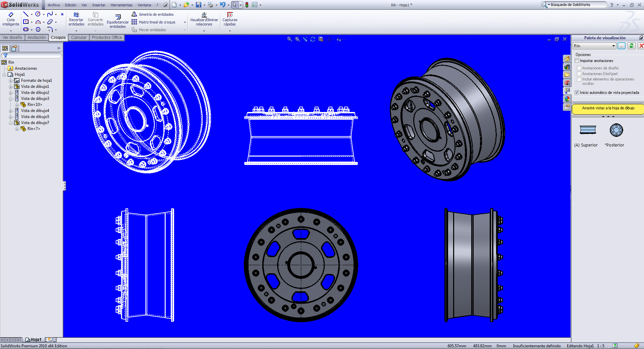Viewport: 644px width, 349px height.
Task: Choose the Ellipse sketch tool
Action: point(50,22)
